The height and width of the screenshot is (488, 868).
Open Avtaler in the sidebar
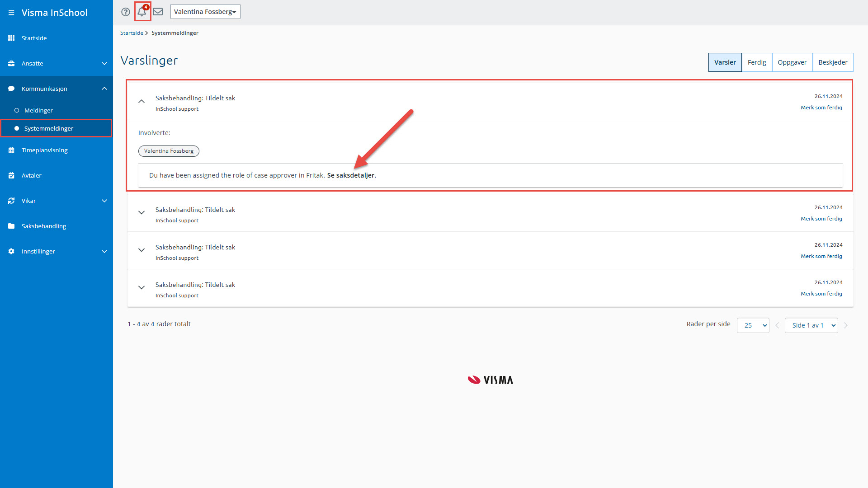click(32, 175)
